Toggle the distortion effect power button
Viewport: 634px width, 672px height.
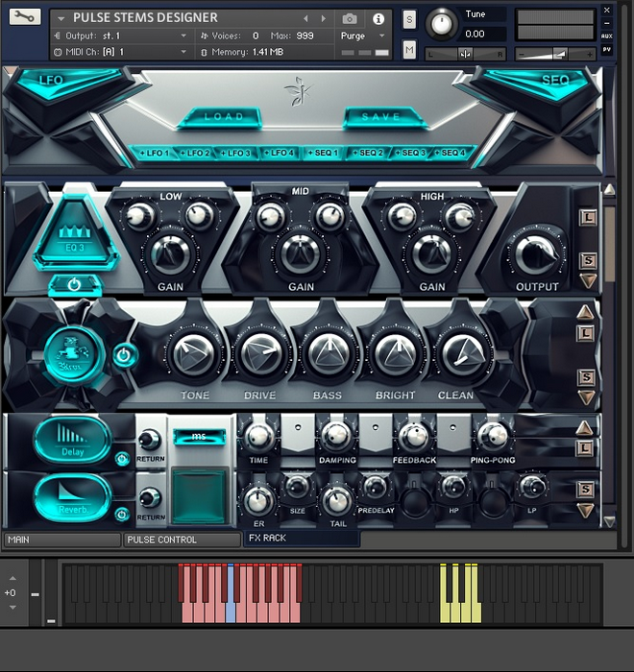(x=124, y=355)
